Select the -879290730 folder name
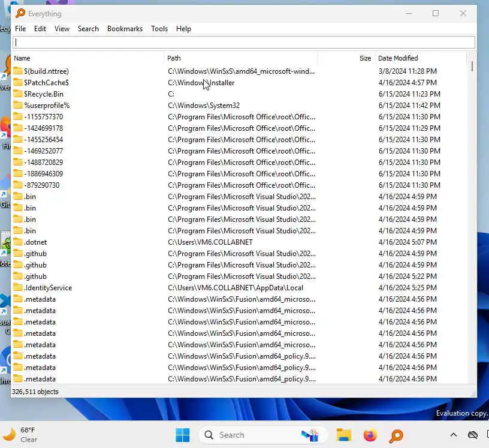489x448 pixels. [x=42, y=185]
